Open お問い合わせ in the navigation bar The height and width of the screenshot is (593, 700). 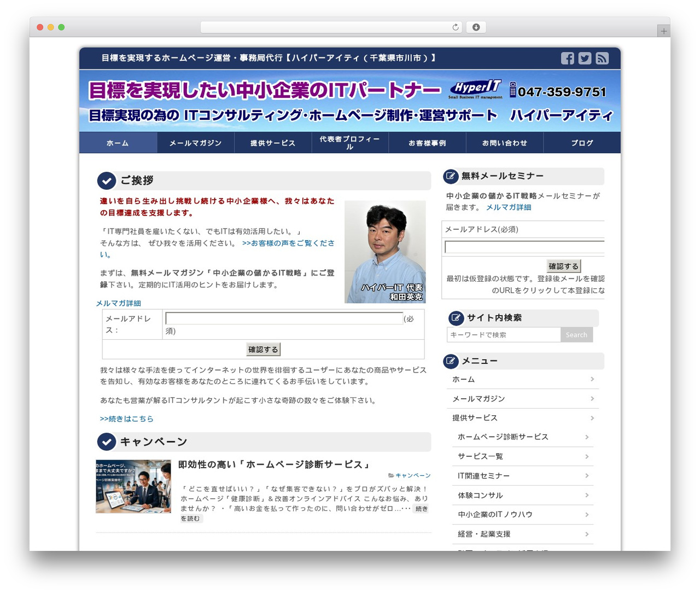coord(504,143)
